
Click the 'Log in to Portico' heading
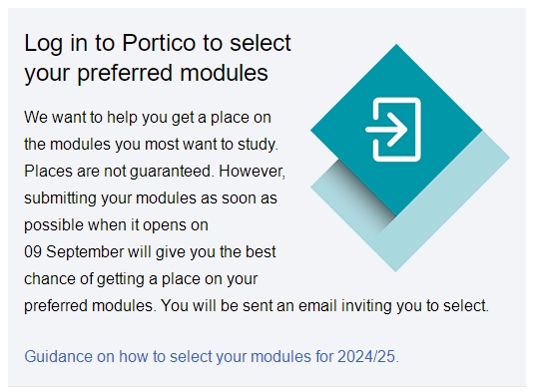(158, 43)
